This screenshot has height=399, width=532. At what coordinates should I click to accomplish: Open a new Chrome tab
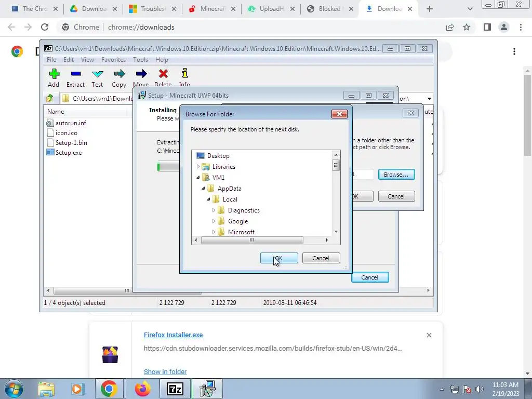click(x=430, y=9)
